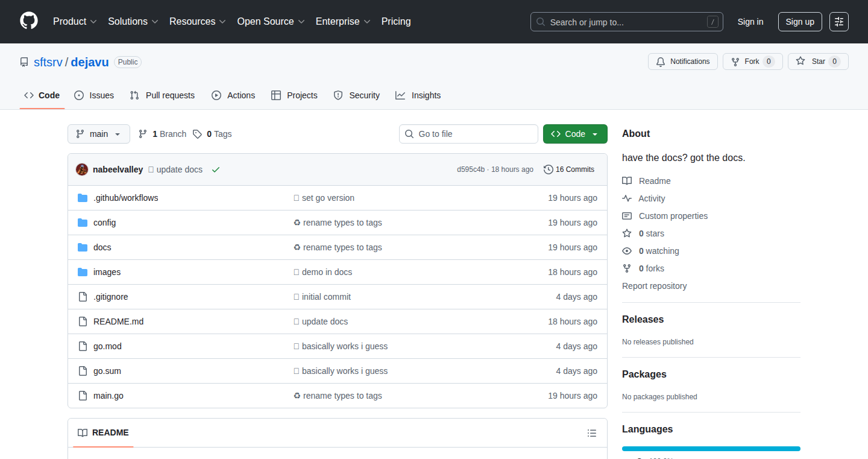
Task: Focus the Go to file input
Action: [x=468, y=134]
